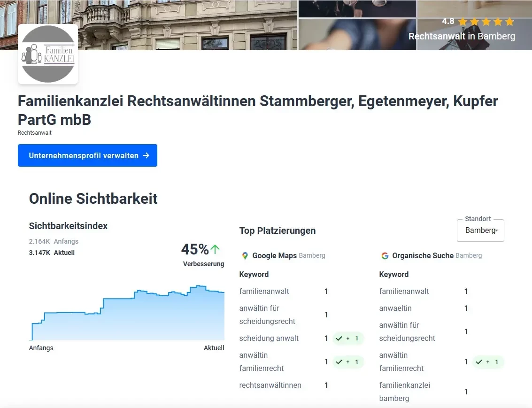Click the Google Maps anwältin familienrecht badge
Screen dimensions: 532x408
tap(348, 362)
